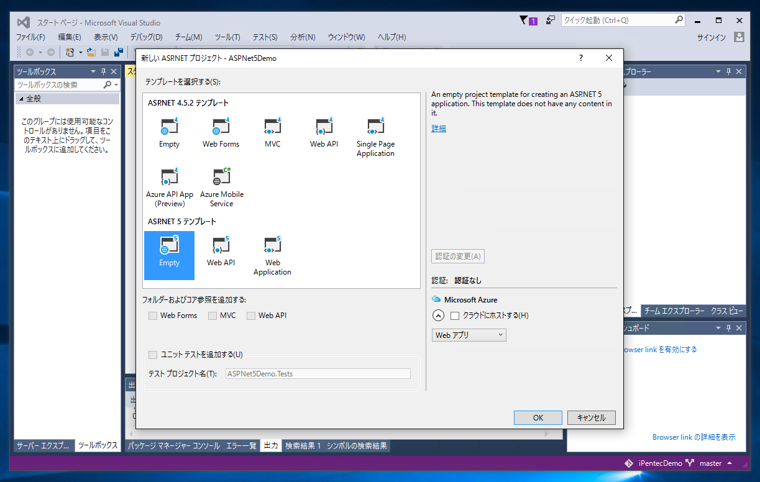
Task: Click サインイン in the title area
Action: point(712,37)
